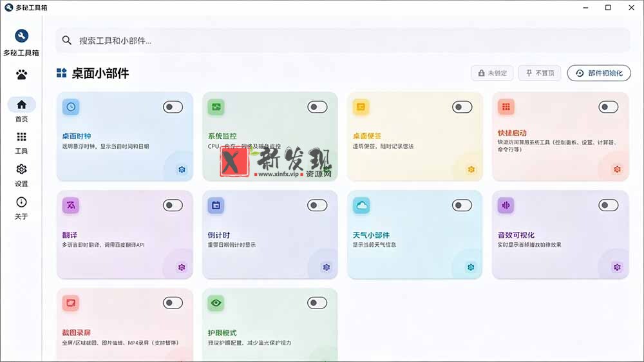Open the paw icon in sidebar
The height and width of the screenshot is (362, 644).
click(x=21, y=75)
